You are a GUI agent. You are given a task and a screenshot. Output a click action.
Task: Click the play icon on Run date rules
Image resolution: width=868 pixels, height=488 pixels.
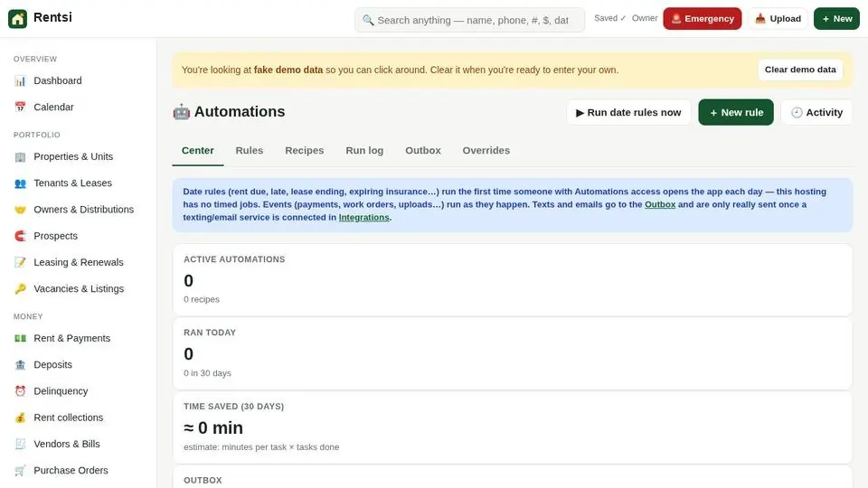coord(580,113)
